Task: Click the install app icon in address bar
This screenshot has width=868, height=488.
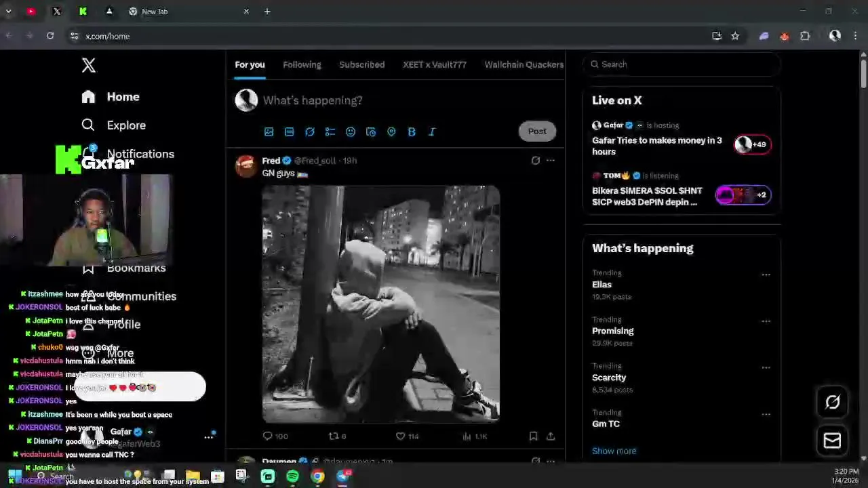Action: point(717,36)
